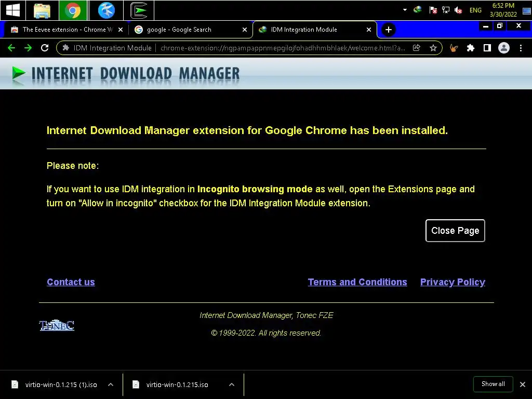
Task: Open the Eevee extension toolbar icon
Action: click(454, 48)
